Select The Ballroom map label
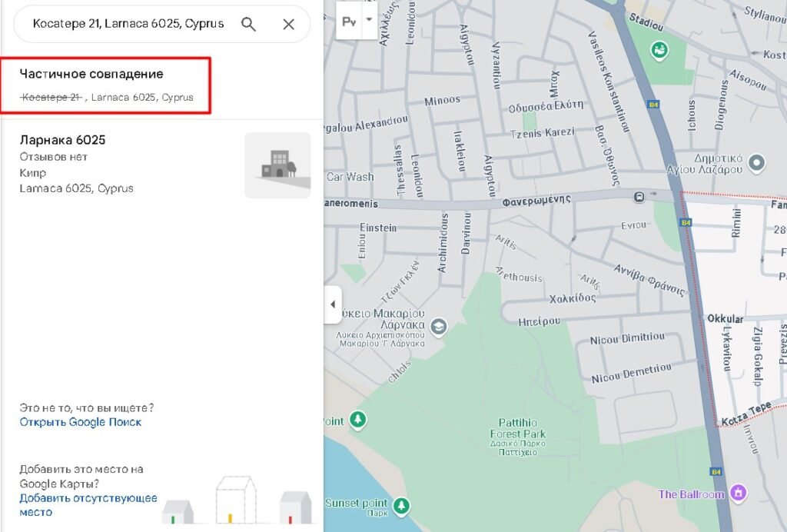Viewport: 787px width, 532px height. point(691,494)
